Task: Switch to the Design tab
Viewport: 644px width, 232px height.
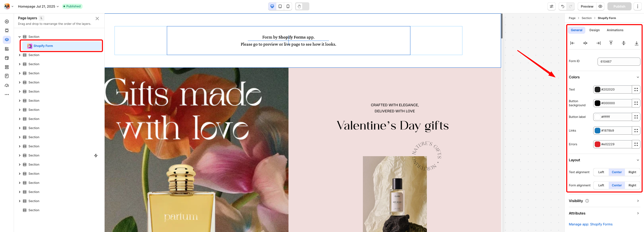Action: click(594, 30)
